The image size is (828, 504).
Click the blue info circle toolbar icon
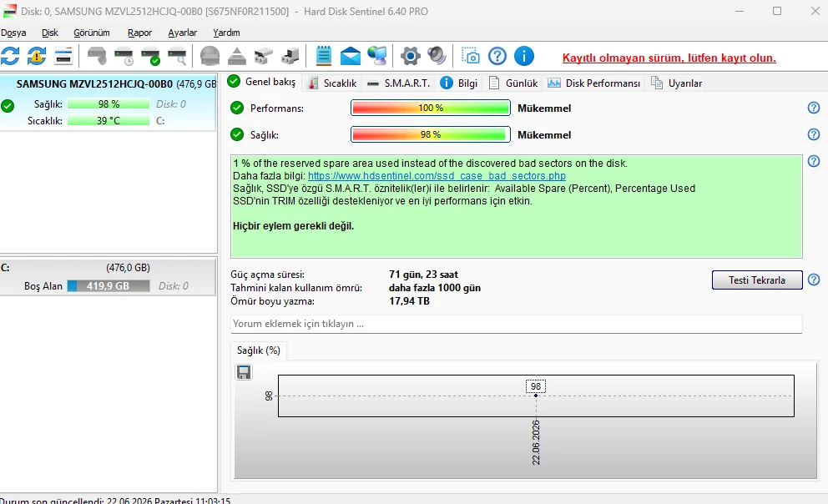pyautogui.click(x=524, y=56)
